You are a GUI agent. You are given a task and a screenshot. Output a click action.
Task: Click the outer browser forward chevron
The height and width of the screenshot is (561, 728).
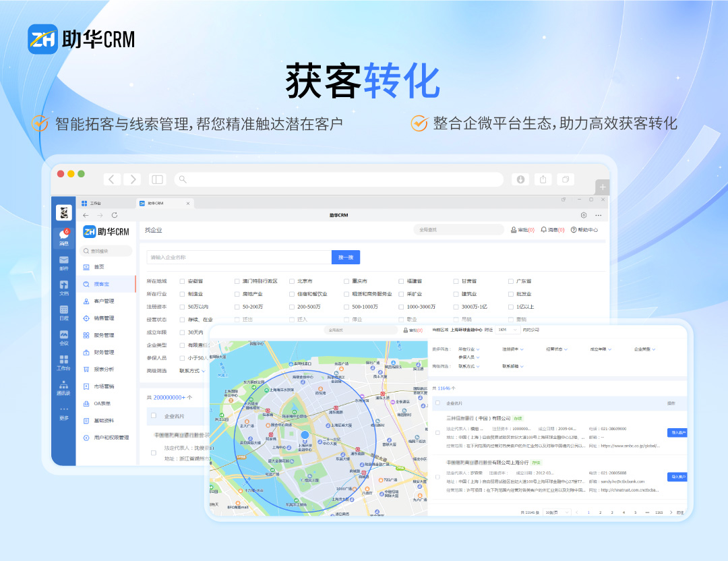pos(133,179)
